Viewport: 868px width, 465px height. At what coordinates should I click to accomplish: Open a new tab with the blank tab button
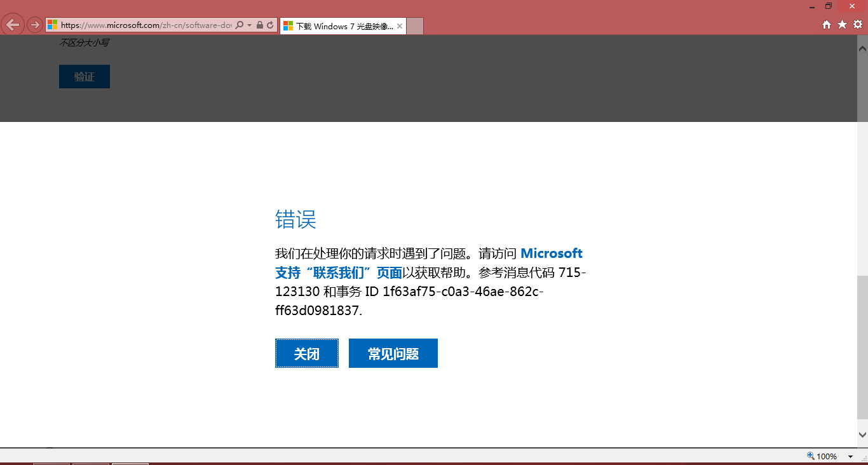(x=414, y=26)
